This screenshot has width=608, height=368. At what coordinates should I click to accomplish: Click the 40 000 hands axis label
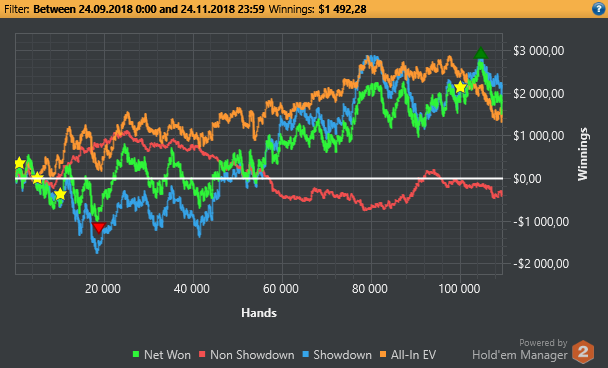(x=192, y=289)
